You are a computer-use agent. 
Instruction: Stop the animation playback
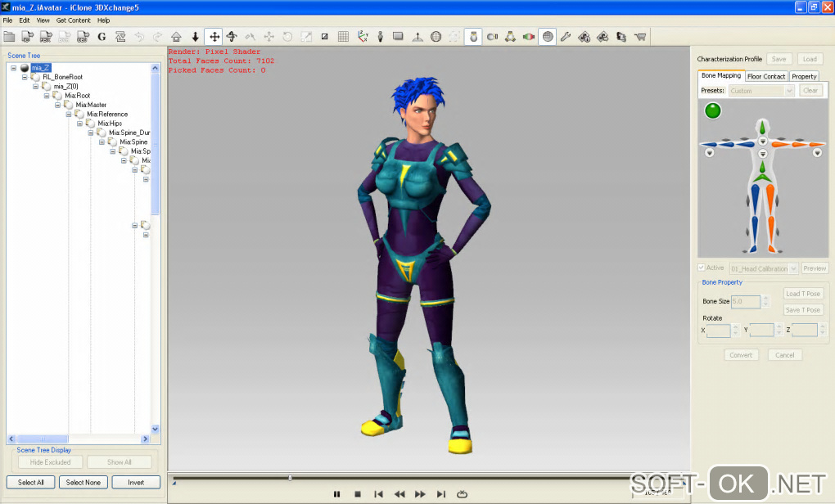(x=358, y=494)
